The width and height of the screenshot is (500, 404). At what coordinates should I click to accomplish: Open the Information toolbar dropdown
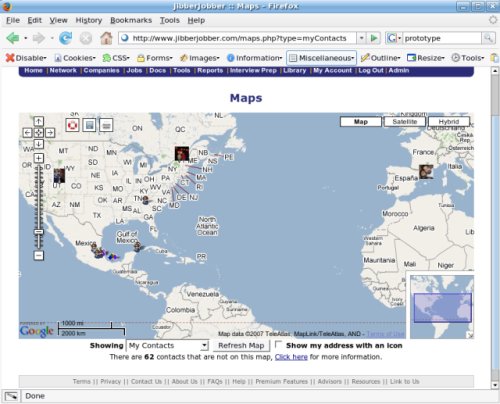click(x=255, y=58)
